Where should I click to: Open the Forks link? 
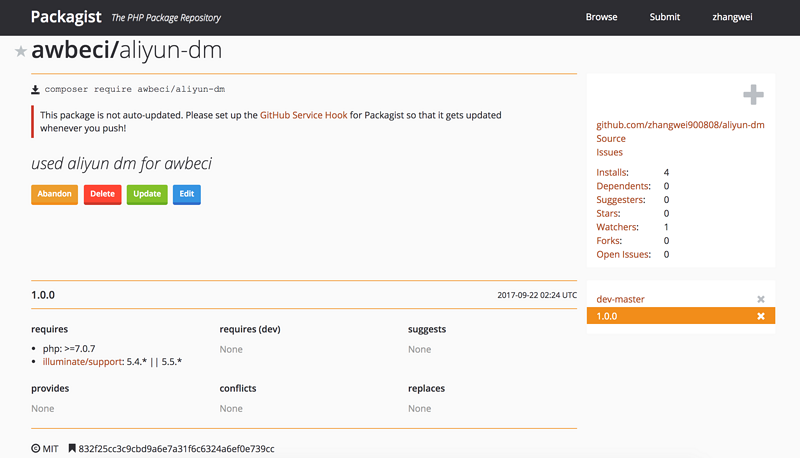coord(609,241)
